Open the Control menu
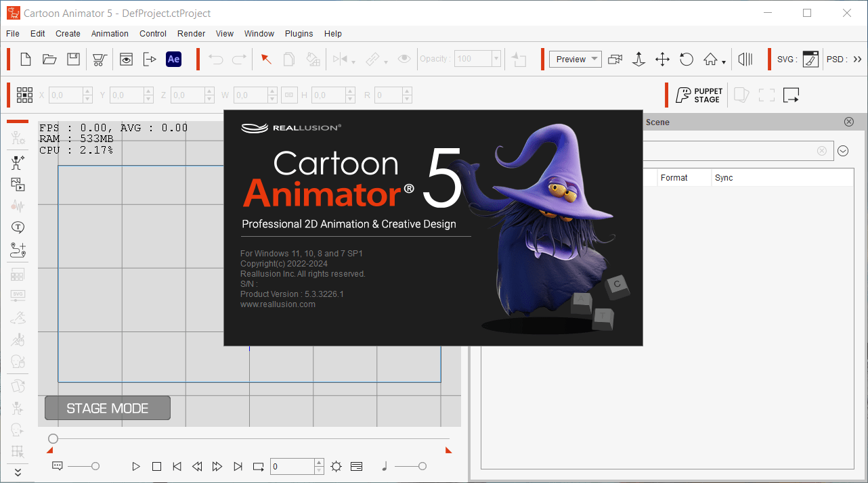The image size is (868, 483). [x=153, y=33]
